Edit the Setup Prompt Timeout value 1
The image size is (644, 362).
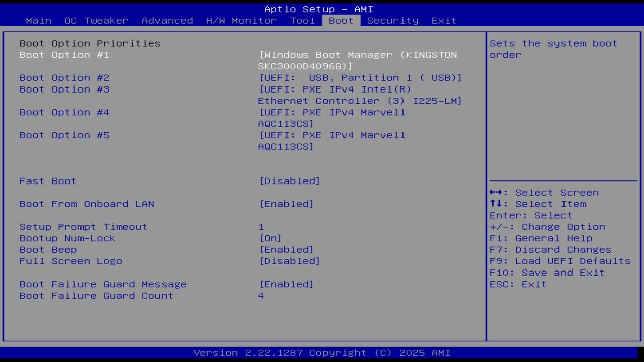pos(261,227)
